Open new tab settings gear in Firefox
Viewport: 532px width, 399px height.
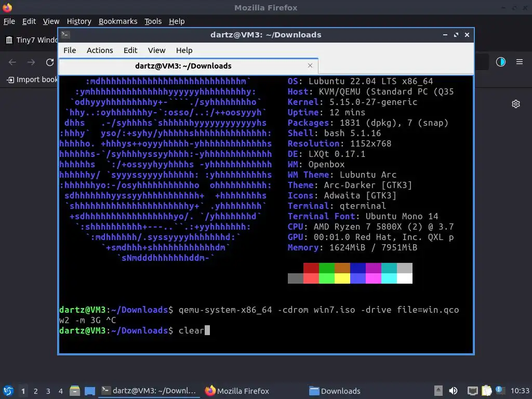[516, 104]
